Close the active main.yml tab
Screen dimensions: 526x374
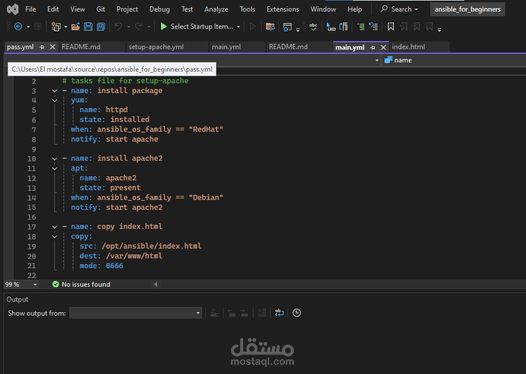383,47
